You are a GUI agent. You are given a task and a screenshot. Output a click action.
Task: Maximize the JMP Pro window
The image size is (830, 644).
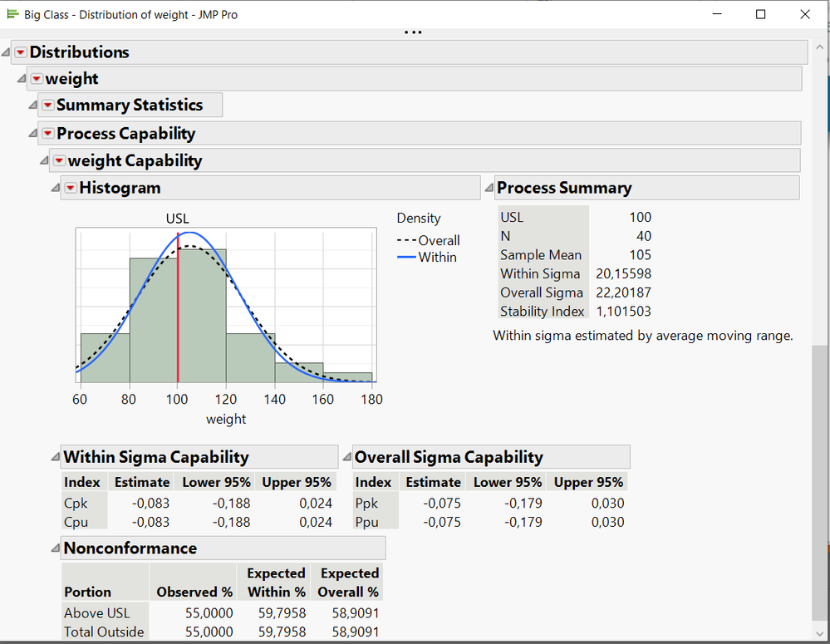tap(760, 14)
